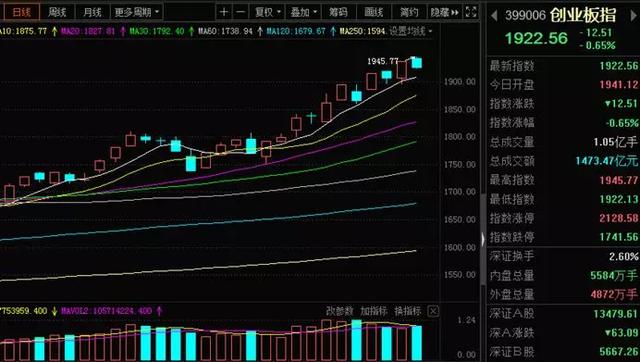Click the 1945.77 high price marker
Screen dimensions: 640x362
pyautogui.click(x=383, y=61)
